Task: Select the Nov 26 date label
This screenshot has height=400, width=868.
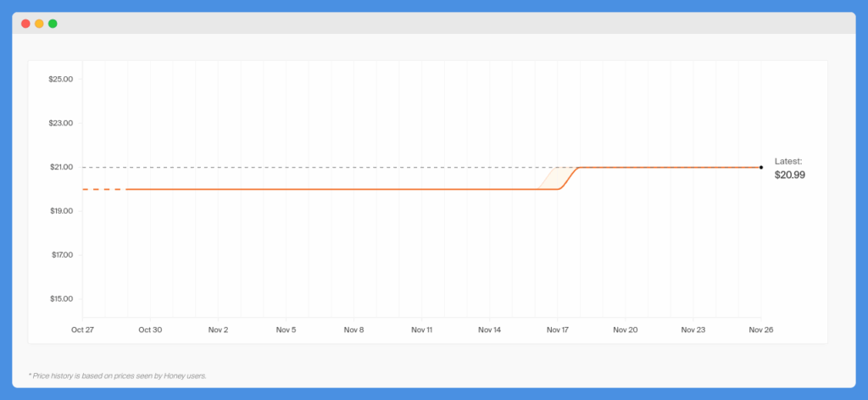Action: point(761,330)
